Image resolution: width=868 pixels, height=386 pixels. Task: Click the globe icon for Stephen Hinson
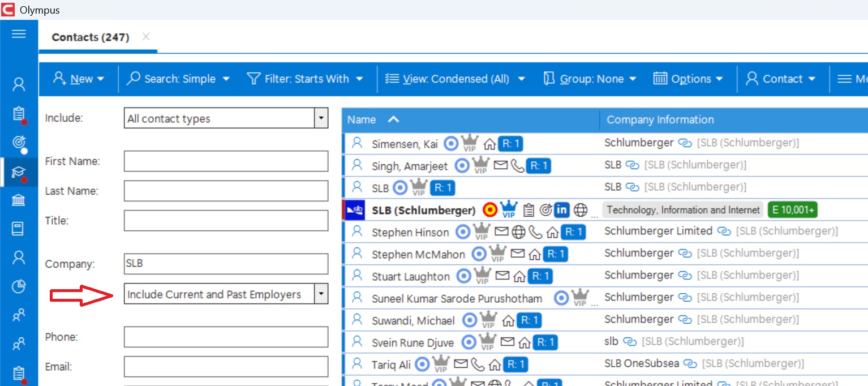point(519,232)
